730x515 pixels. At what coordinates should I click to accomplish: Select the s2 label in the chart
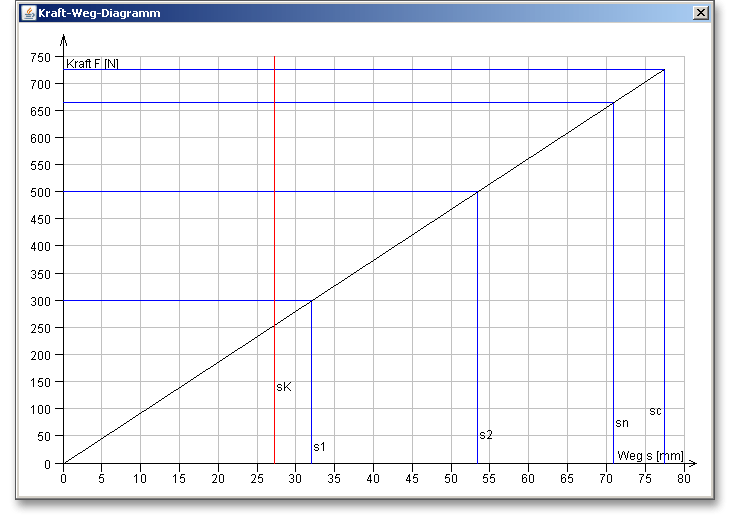[486, 435]
